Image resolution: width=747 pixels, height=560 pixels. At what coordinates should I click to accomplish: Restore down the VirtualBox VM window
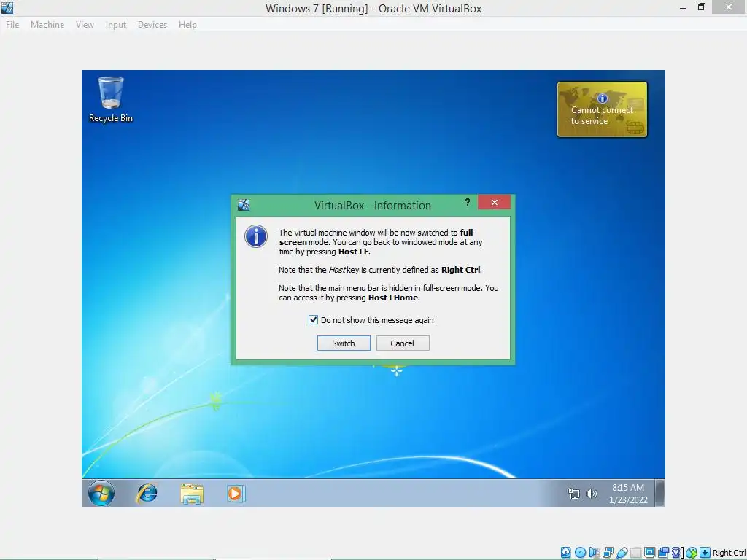pos(701,7)
